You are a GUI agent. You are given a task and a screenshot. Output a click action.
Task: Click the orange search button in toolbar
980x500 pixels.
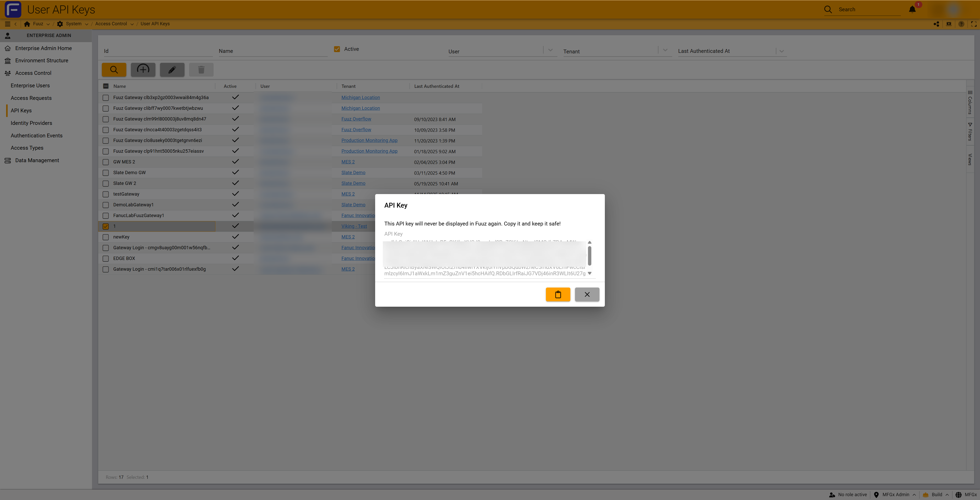click(x=114, y=70)
